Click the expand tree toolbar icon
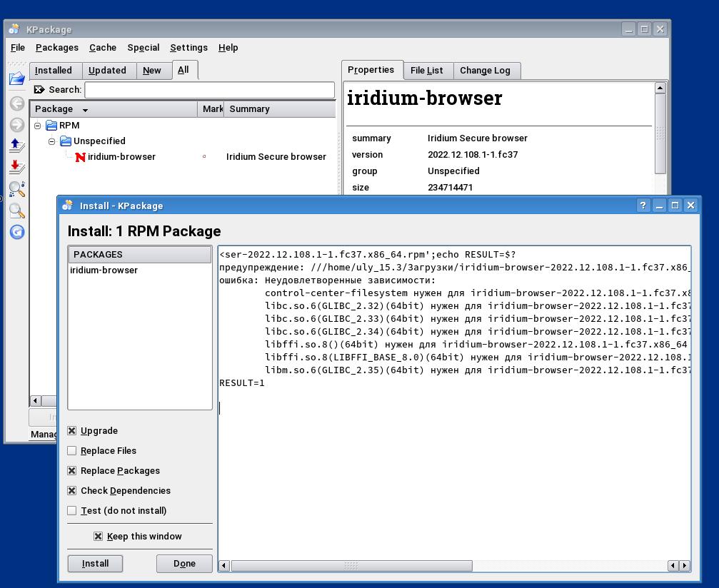The image size is (719, 588). 17,146
